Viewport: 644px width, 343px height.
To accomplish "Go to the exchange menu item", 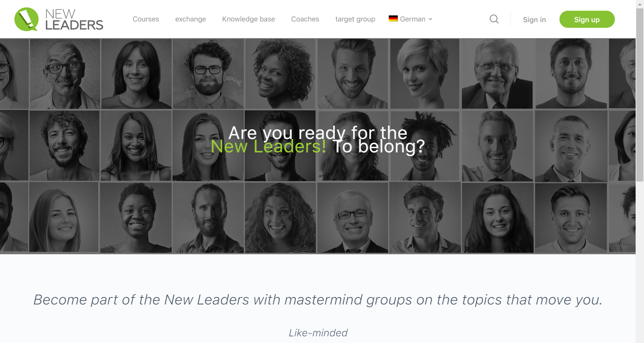I will tap(191, 19).
